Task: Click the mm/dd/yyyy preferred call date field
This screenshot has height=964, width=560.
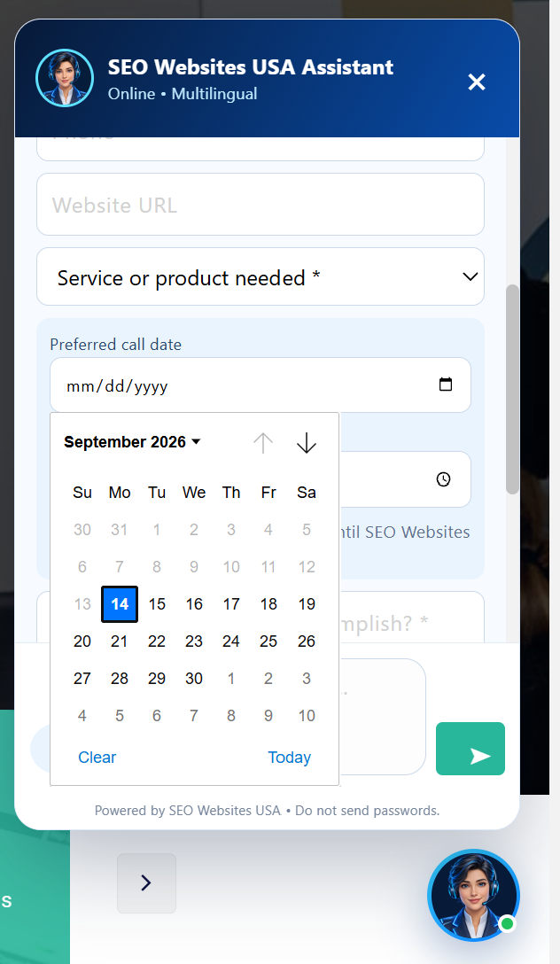Action: point(261,385)
